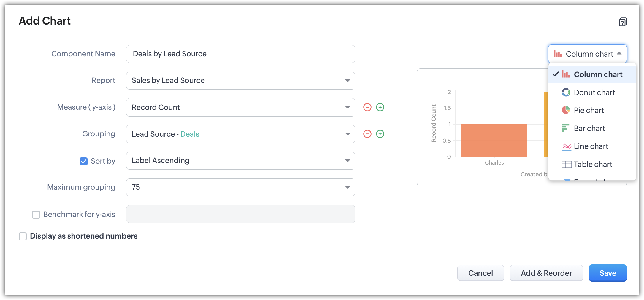The image size is (644, 300).
Task: Expand the Label Ascending sort dropdown
Action: tap(240, 161)
